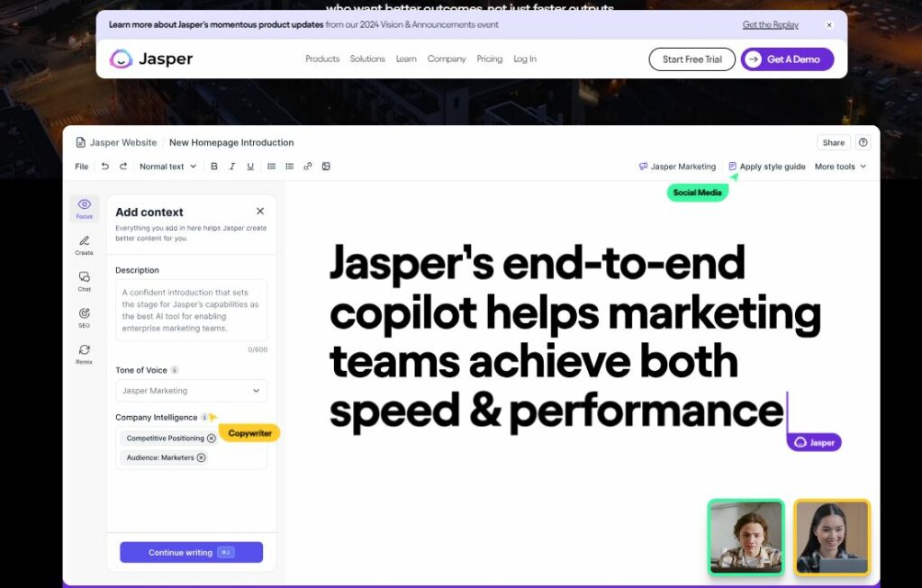Open the Jasper Website breadcrumb
This screenshot has width=922, height=588.
123,142
